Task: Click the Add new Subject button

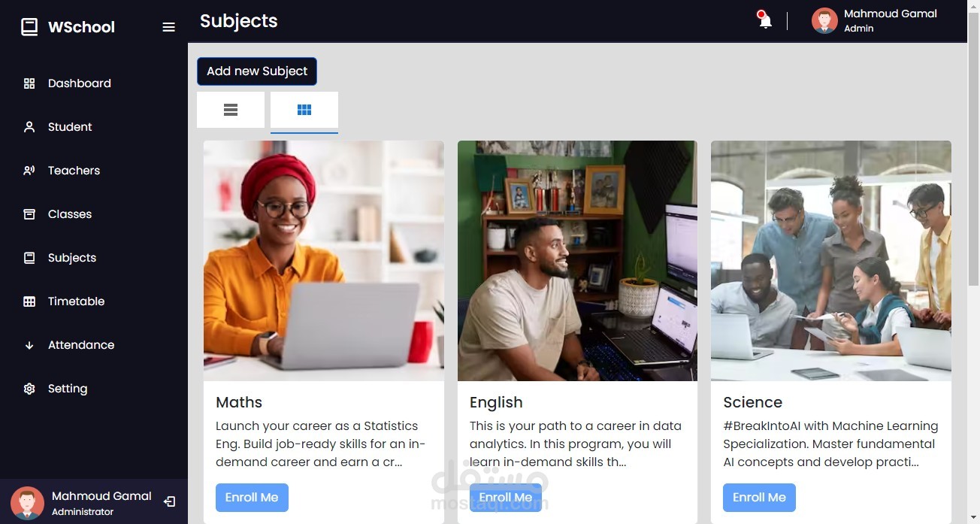Action: pos(256,71)
